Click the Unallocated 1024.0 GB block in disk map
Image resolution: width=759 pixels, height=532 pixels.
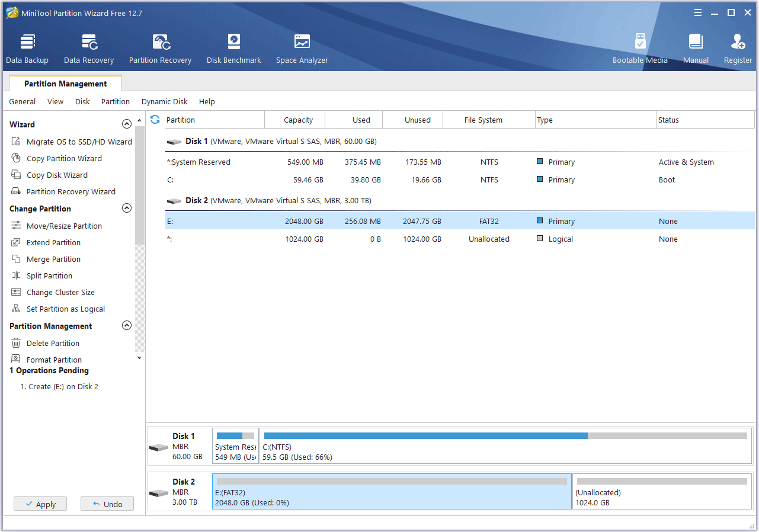click(662, 492)
